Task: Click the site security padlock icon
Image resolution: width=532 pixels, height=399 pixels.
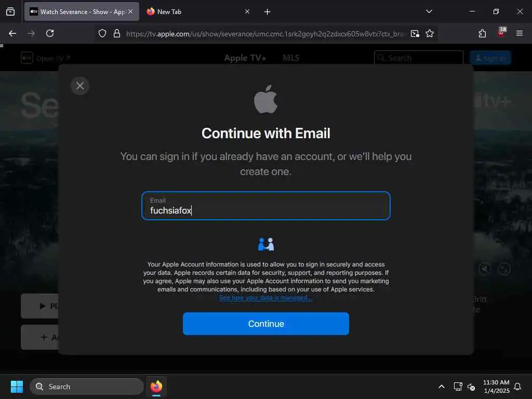Action: [x=117, y=33]
